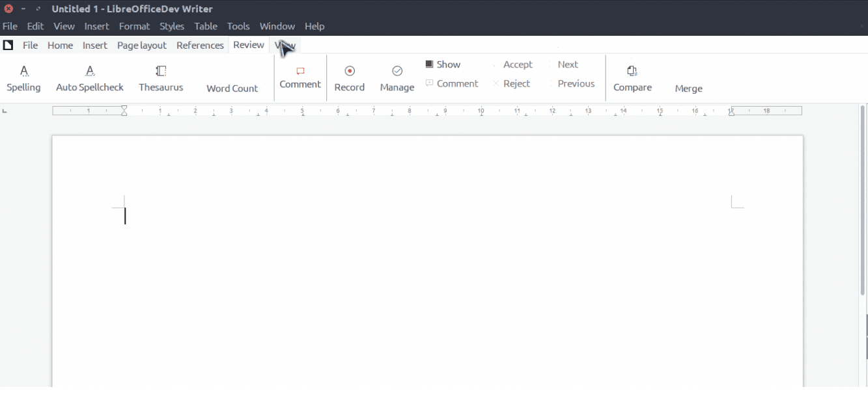868x400 pixels.
Task: Open the Edit menu
Action: pyautogui.click(x=35, y=26)
